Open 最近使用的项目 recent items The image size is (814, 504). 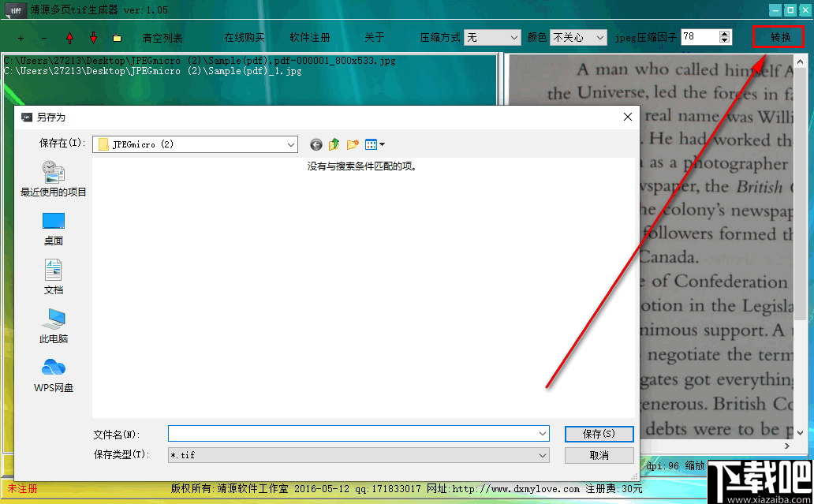[x=54, y=178]
